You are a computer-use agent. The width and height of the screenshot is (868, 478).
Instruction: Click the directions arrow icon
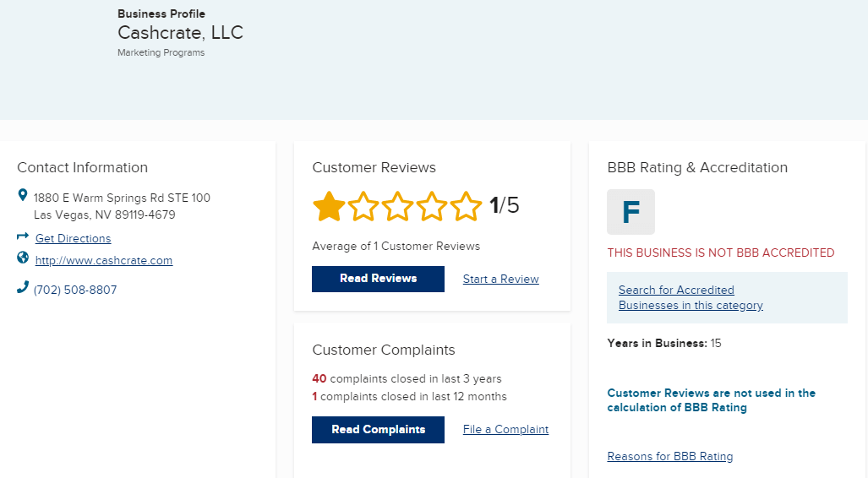point(23,236)
